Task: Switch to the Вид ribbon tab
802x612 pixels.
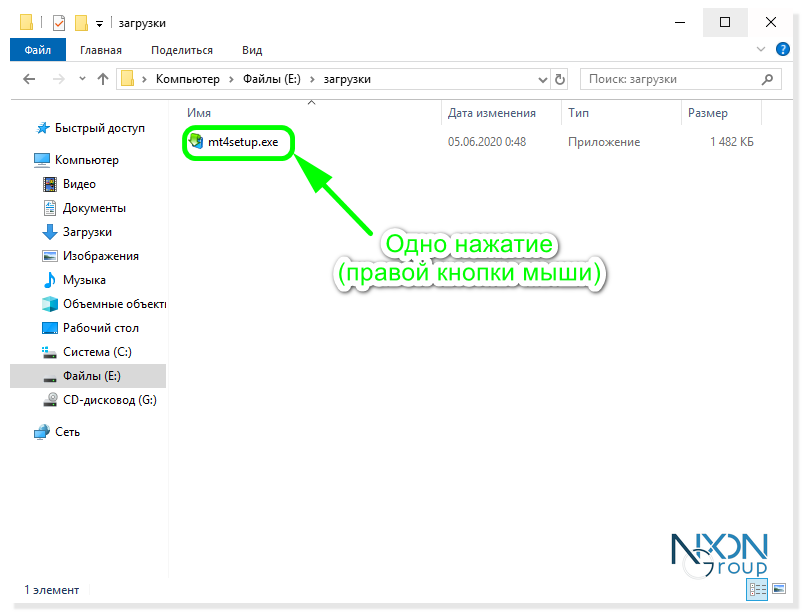Action: (x=252, y=50)
